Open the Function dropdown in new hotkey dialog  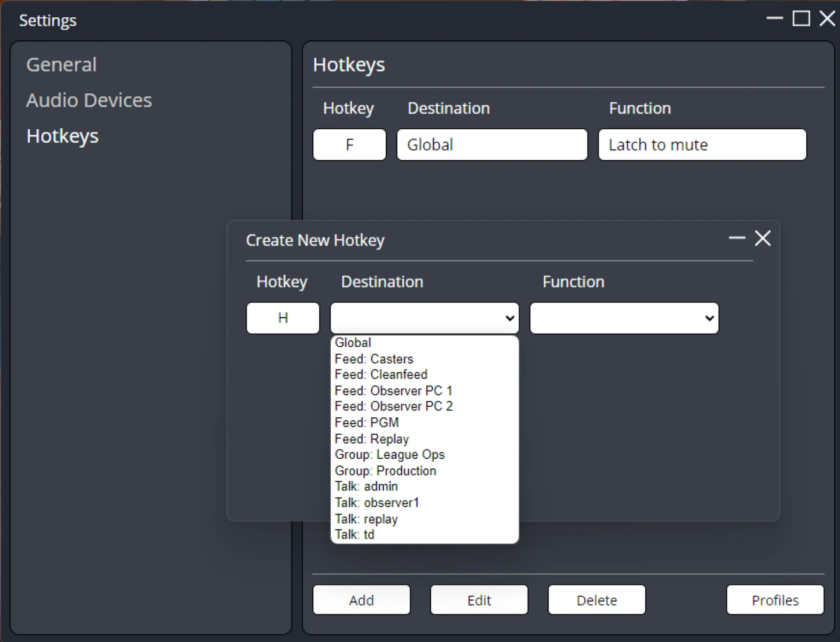pyautogui.click(x=624, y=318)
